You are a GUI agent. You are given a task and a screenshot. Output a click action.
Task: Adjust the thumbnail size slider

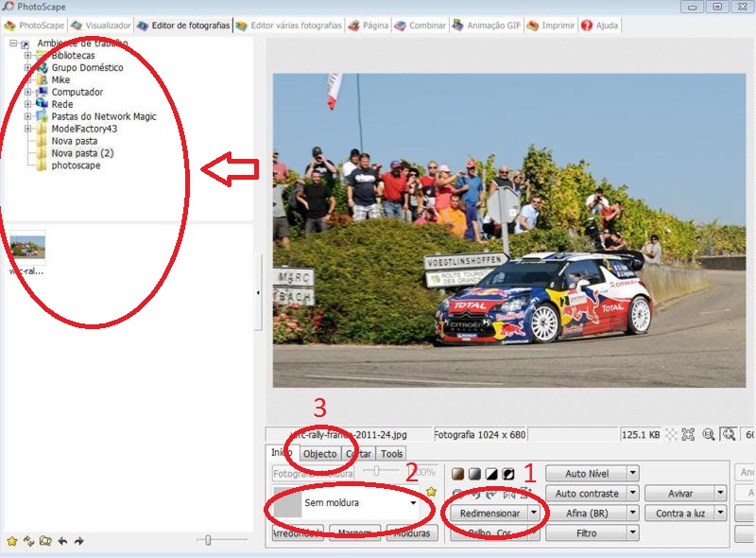pos(208,540)
